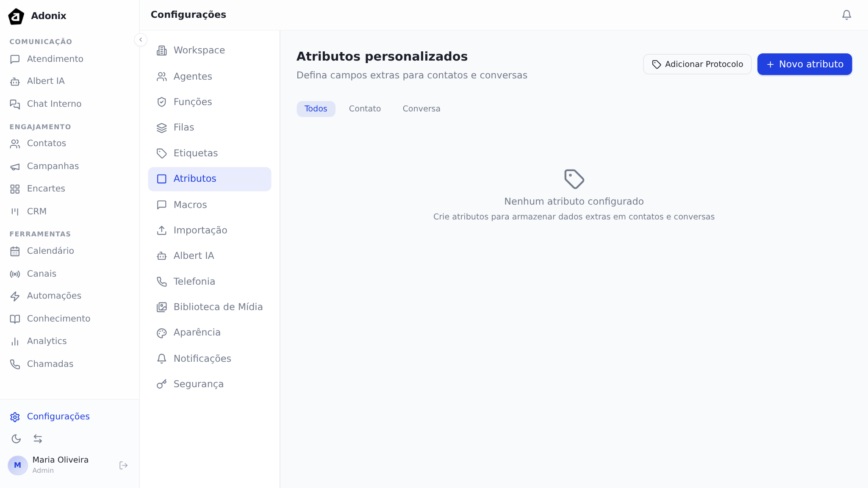868x488 pixels.
Task: Open the Importação section
Action: (200, 230)
